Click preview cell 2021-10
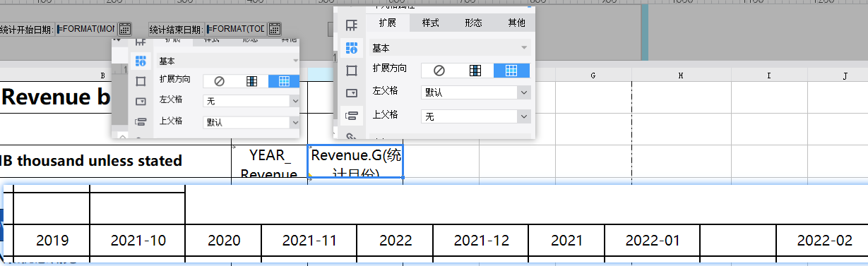Image resolution: width=868 pixels, height=266 pixels. pos(138,241)
